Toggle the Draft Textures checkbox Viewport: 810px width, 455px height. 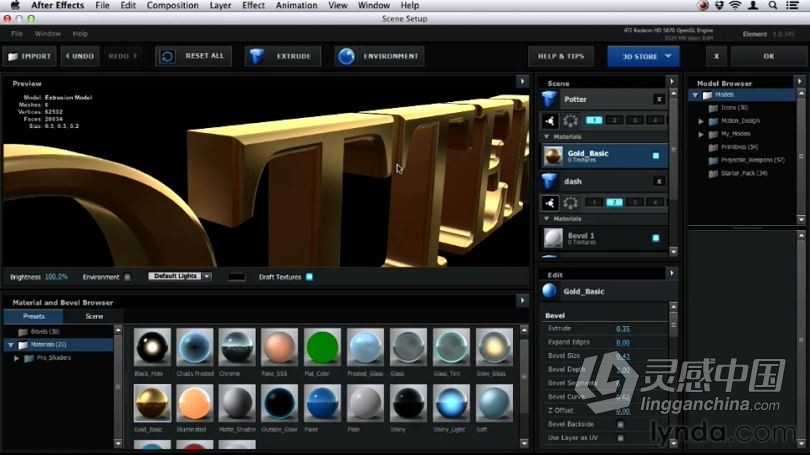point(309,277)
